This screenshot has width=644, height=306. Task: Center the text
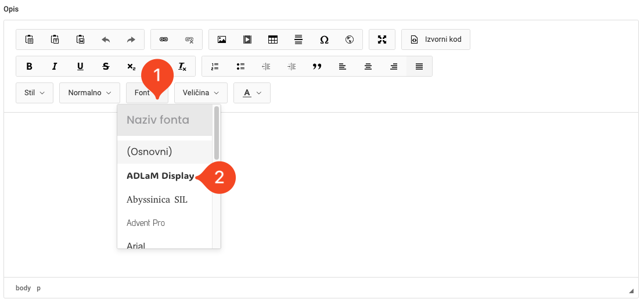click(368, 67)
